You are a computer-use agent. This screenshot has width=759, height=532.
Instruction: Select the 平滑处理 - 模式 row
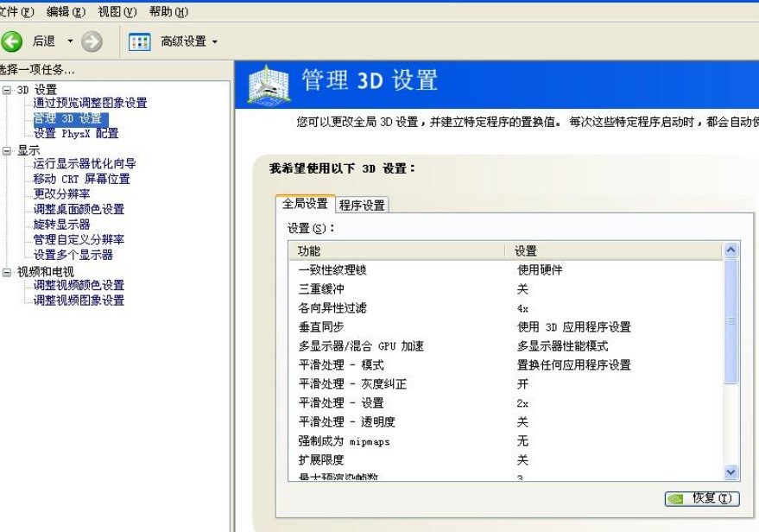click(506, 365)
